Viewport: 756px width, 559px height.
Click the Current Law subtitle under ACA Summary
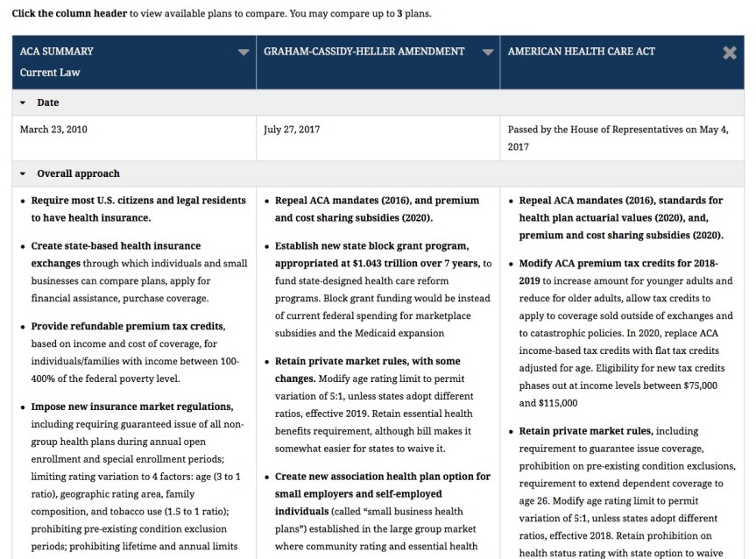click(x=50, y=73)
